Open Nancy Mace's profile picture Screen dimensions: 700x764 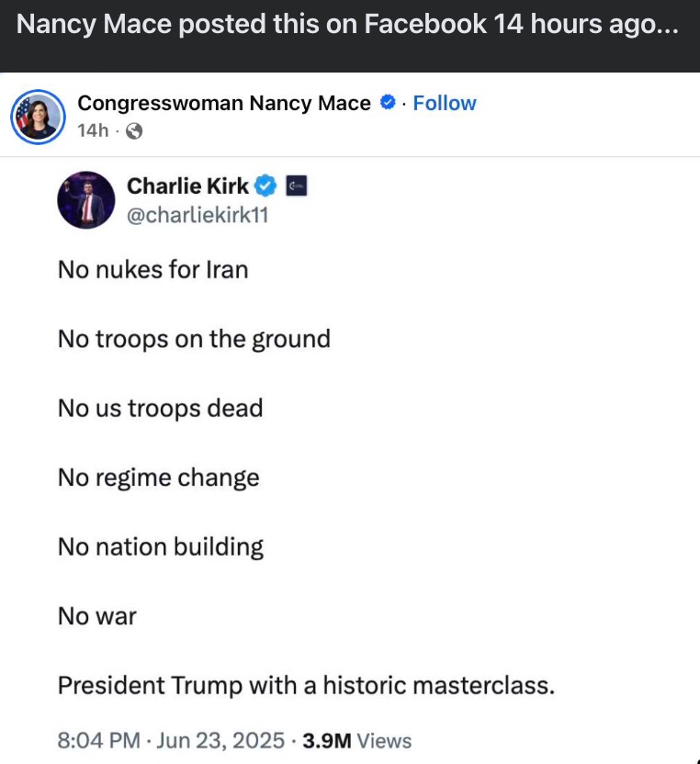tap(38, 117)
